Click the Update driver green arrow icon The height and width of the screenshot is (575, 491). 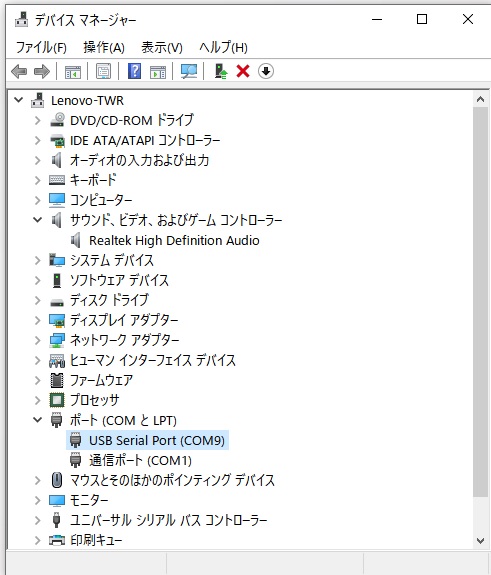point(221,71)
